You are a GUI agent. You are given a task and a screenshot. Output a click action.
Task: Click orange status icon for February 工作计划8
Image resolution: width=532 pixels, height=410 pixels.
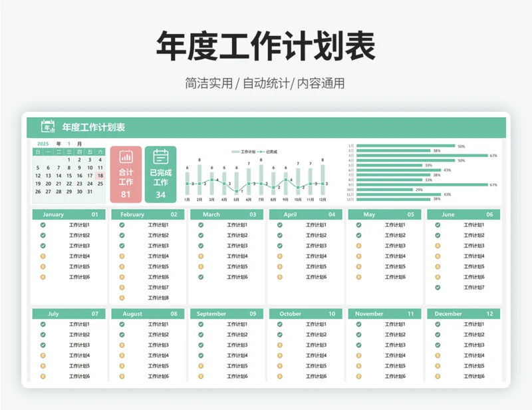[122, 298]
